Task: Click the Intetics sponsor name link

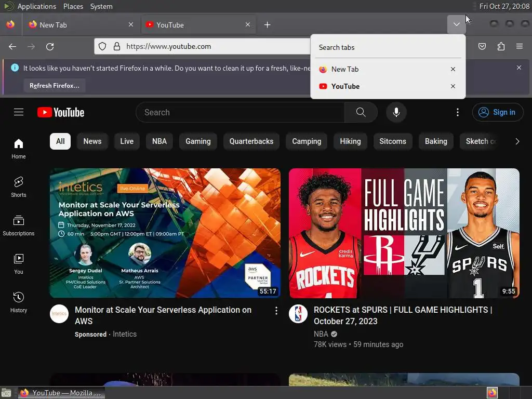Action: pos(125,334)
